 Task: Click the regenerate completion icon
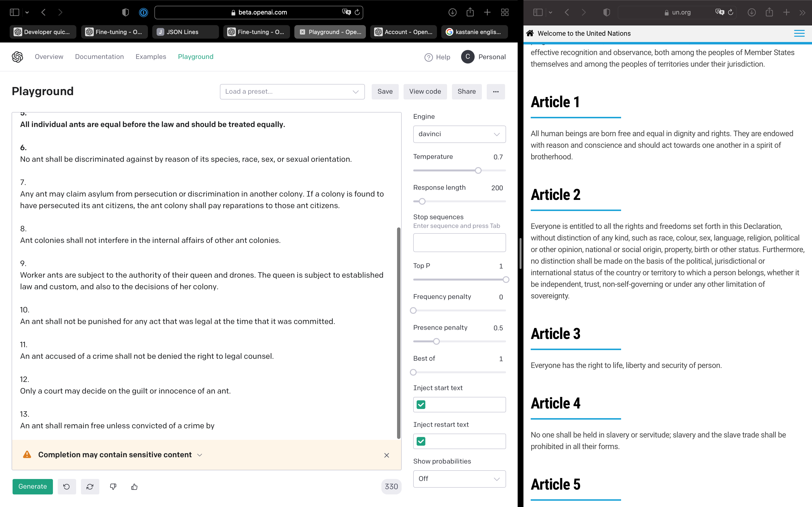(x=90, y=486)
